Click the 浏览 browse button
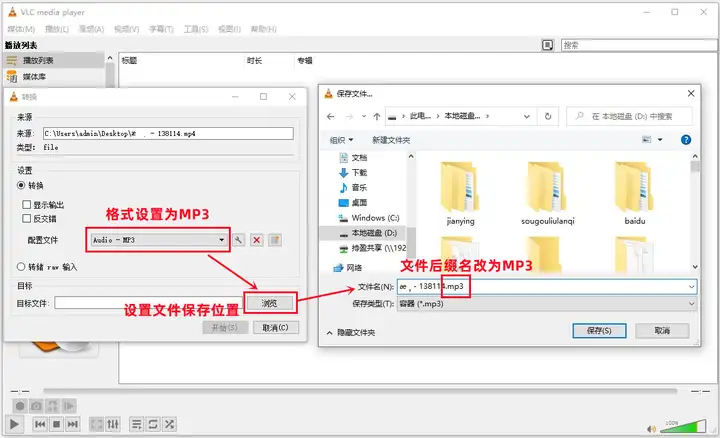720x438 pixels. click(270, 303)
